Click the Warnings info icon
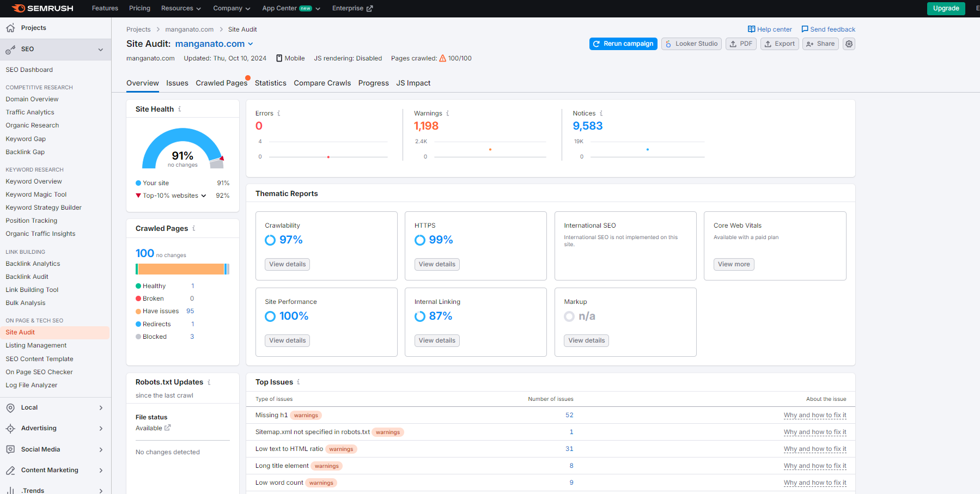 [448, 113]
